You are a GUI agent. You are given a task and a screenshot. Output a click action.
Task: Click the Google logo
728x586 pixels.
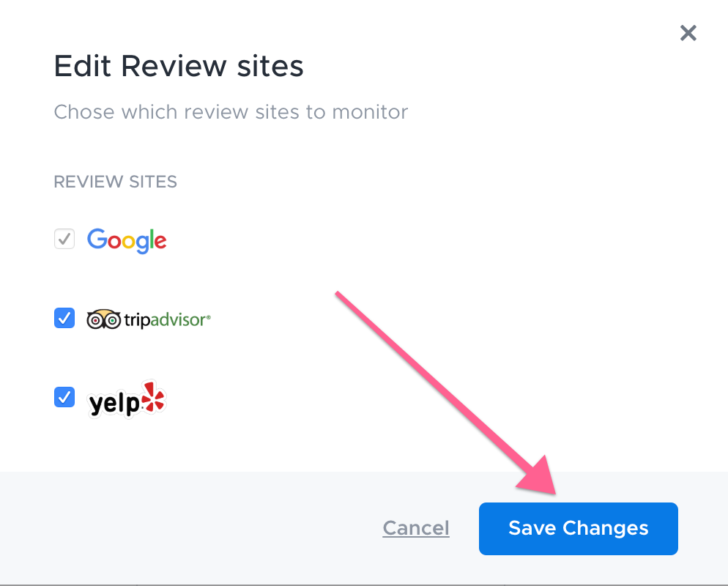(x=127, y=240)
